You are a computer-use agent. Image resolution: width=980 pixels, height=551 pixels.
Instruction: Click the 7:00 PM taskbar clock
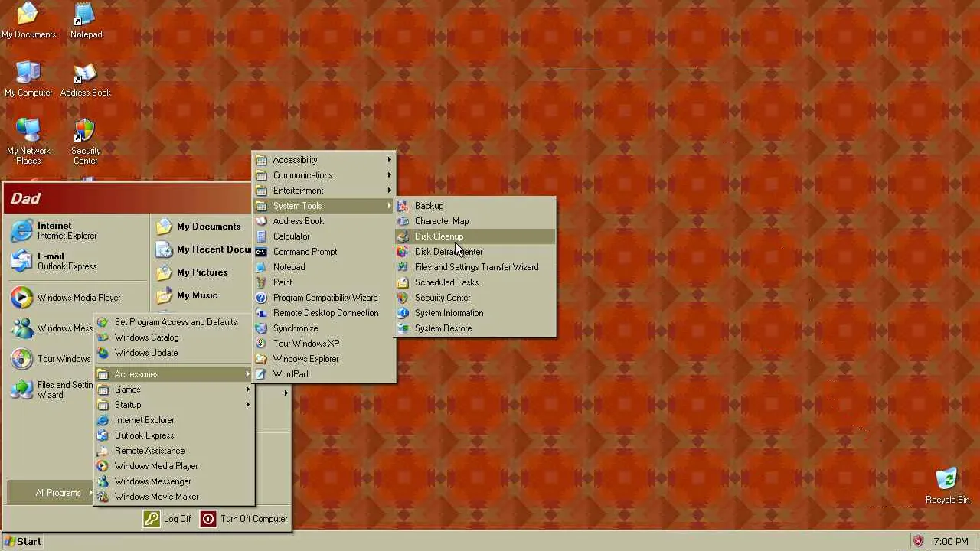[951, 541]
